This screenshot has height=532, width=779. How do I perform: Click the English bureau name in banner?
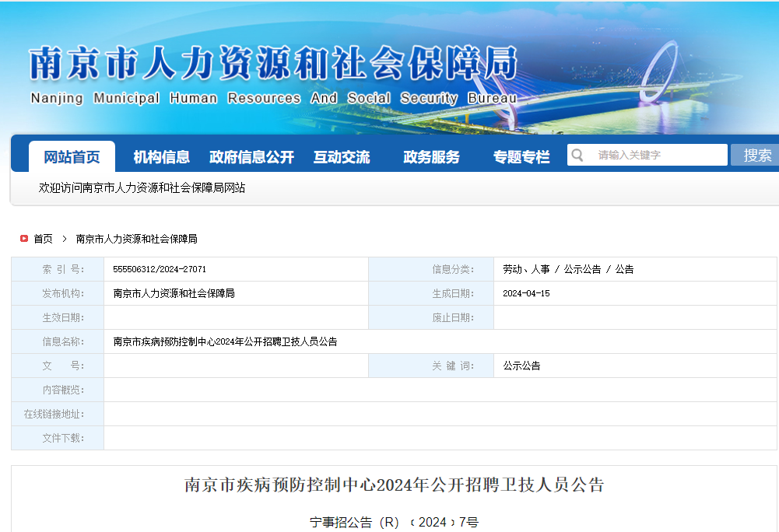coord(274,98)
